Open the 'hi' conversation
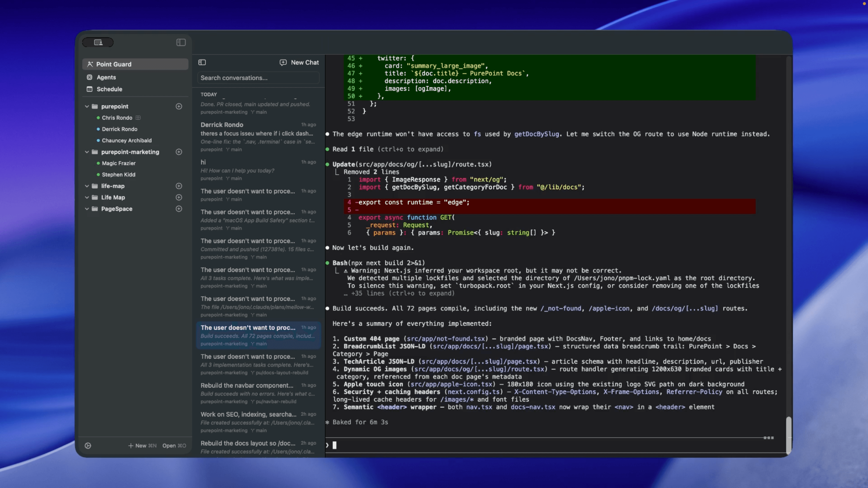 click(258, 170)
